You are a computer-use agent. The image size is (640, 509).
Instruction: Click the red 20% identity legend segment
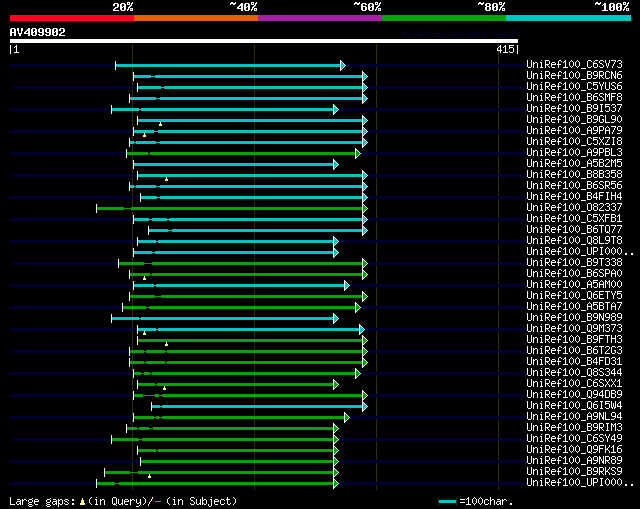coord(72,18)
